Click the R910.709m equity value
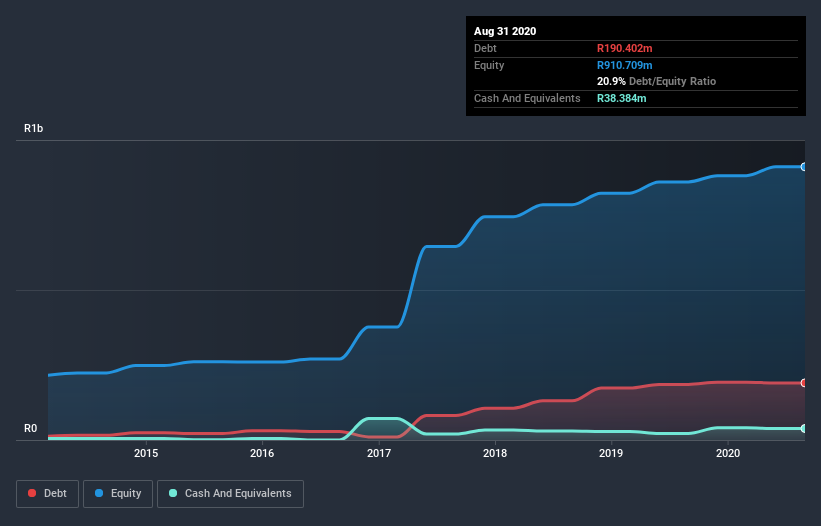821x526 pixels. point(625,65)
